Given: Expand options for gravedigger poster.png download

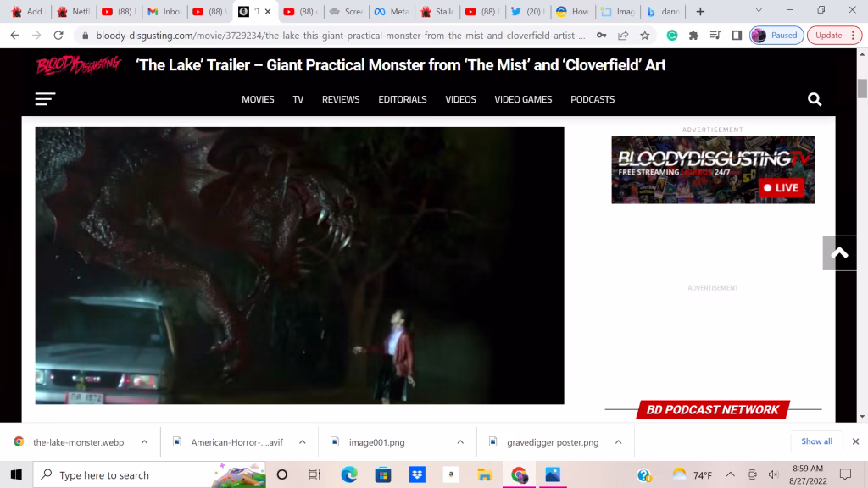Looking at the screenshot, I should [618, 442].
